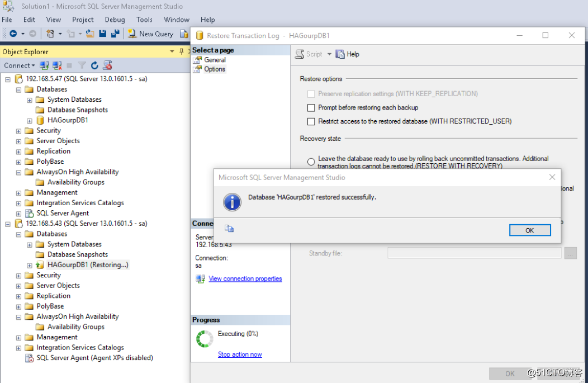The width and height of the screenshot is (588, 383).
Task: Click the Standby file browse button
Action: pyautogui.click(x=570, y=253)
